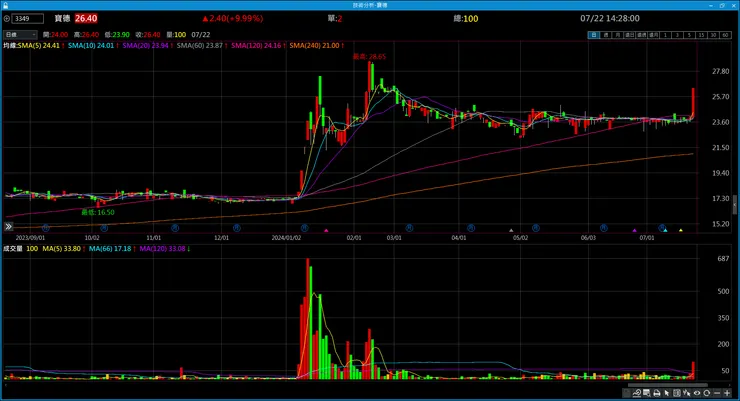
Task: Switch to the 週 weekly timeframe tab
Action: coord(605,35)
